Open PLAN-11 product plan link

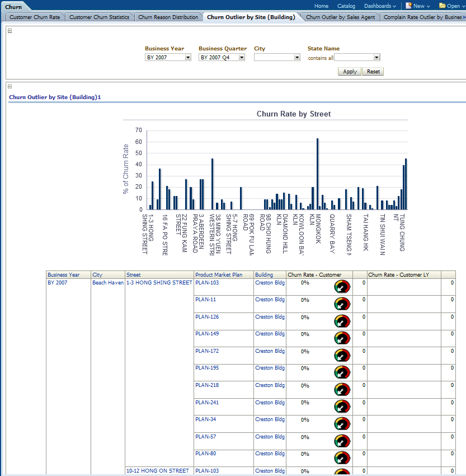(205, 300)
